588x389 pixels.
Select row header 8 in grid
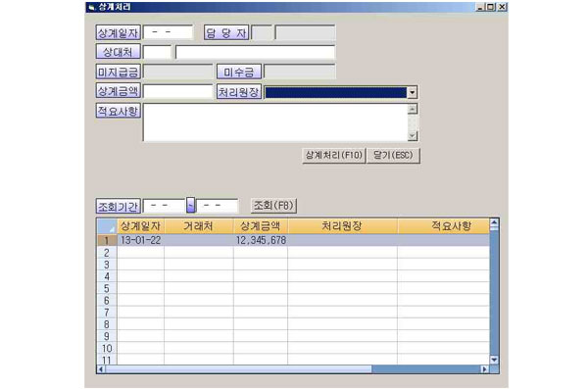click(x=107, y=324)
